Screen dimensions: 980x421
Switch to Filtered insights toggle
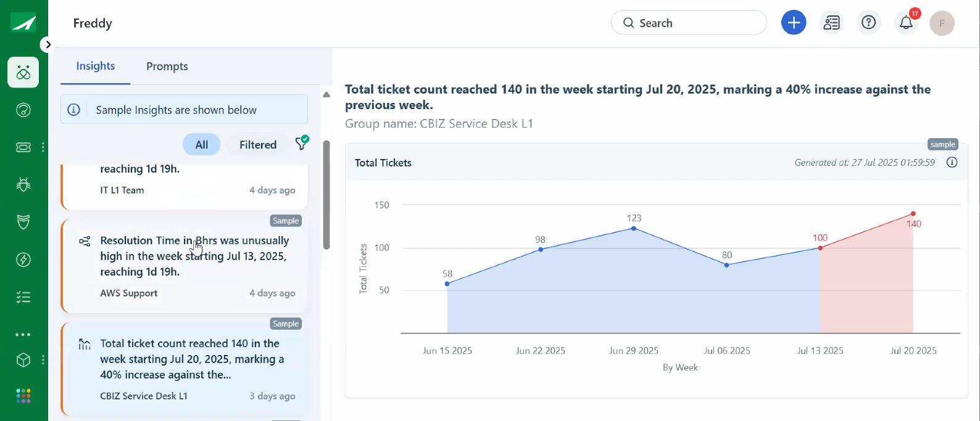(x=258, y=145)
